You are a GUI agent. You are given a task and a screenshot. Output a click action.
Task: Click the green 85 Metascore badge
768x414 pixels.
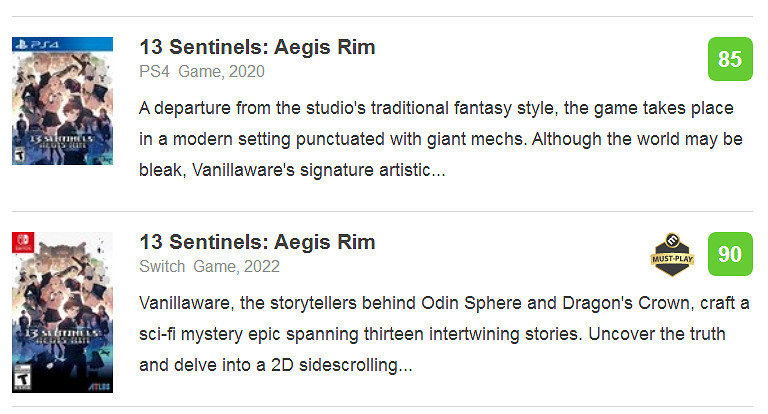(730, 59)
